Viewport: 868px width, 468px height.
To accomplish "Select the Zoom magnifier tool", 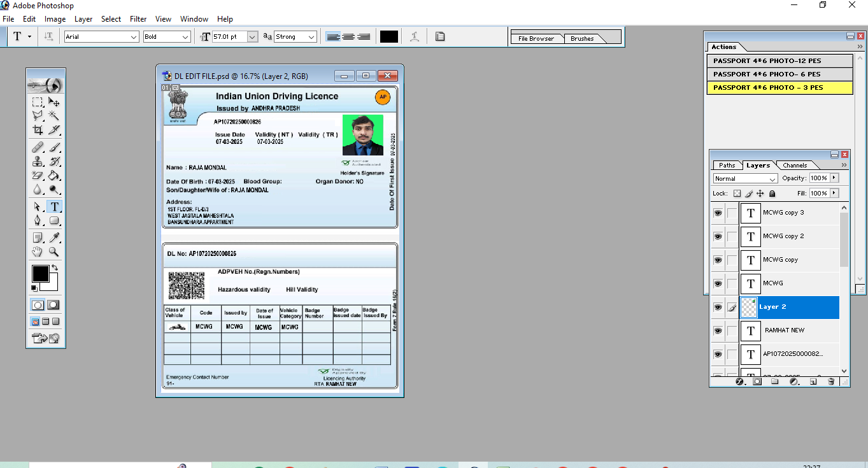I will [54, 252].
